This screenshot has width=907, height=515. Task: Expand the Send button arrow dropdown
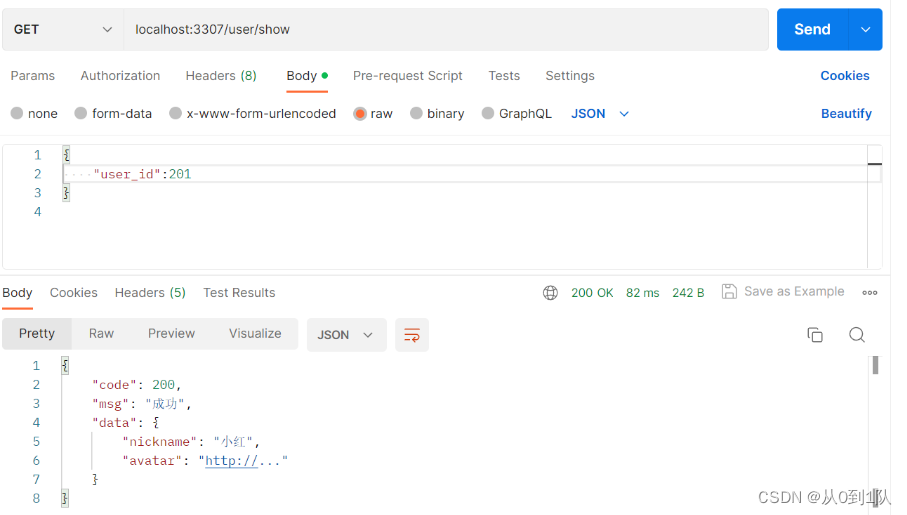pos(865,30)
